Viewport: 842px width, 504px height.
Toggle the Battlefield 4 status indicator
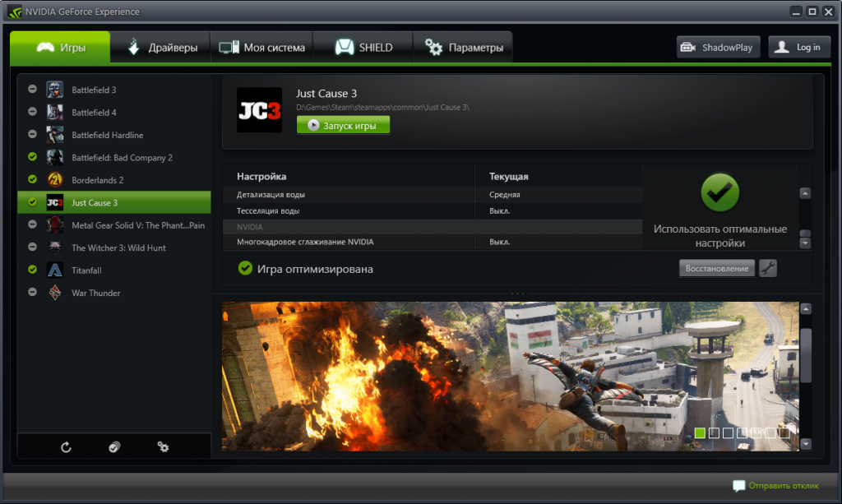click(32, 112)
